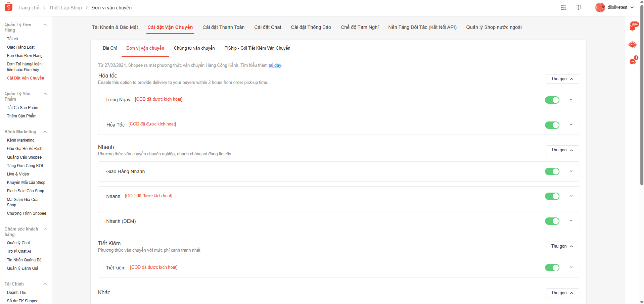This screenshot has height=304, width=644.
Task: Turn off Giao Hàng Nhanh toggle
Action: click(552, 171)
